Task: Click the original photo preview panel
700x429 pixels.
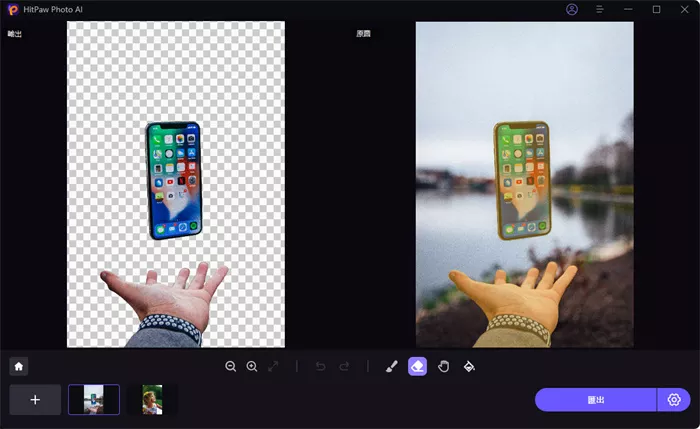Action: tap(524, 185)
